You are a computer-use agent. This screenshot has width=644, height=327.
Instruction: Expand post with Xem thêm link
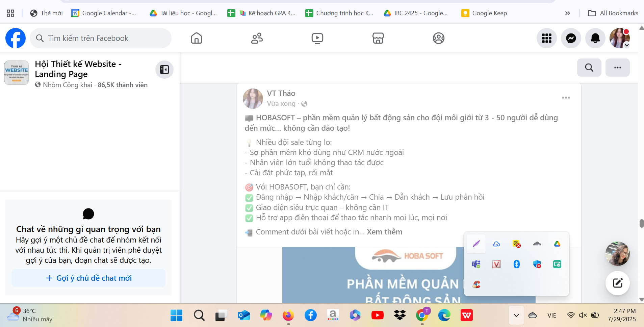coord(384,232)
